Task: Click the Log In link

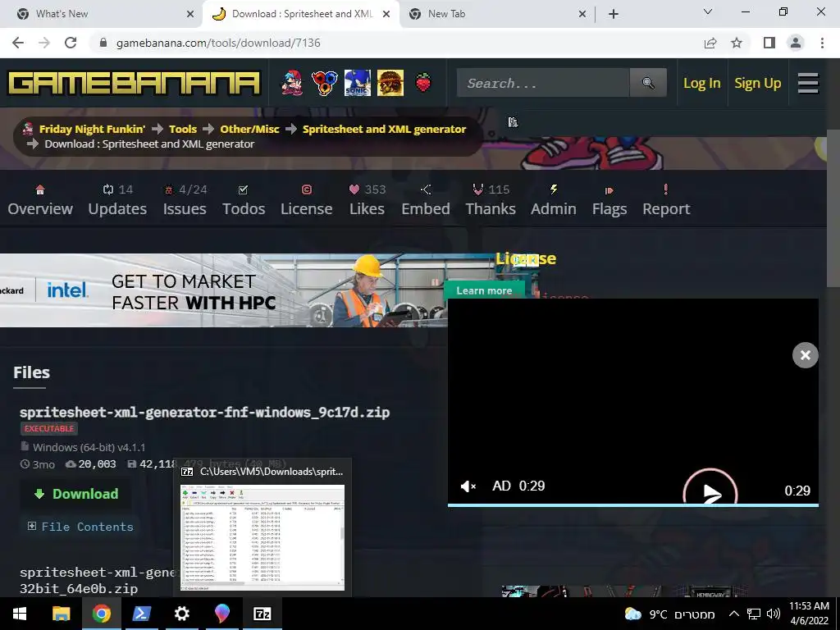Action: click(702, 83)
